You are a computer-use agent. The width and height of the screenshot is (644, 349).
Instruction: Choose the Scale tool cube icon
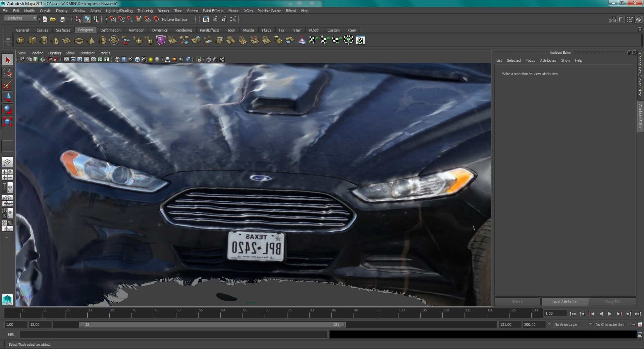[7, 121]
